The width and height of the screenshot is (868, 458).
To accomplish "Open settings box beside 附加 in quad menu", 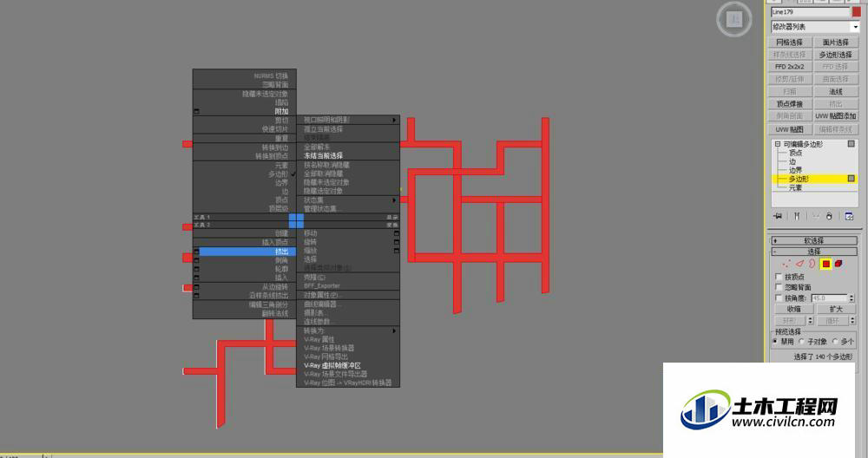I will coord(196,112).
